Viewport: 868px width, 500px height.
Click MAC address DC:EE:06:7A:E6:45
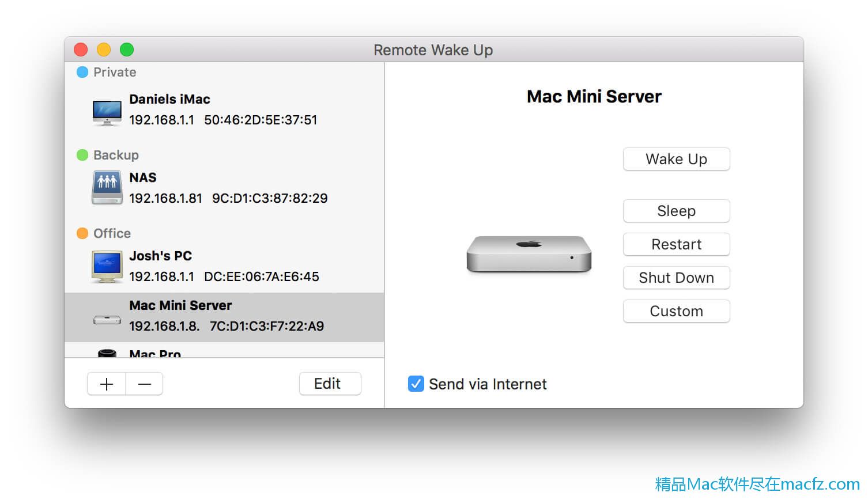point(262,276)
